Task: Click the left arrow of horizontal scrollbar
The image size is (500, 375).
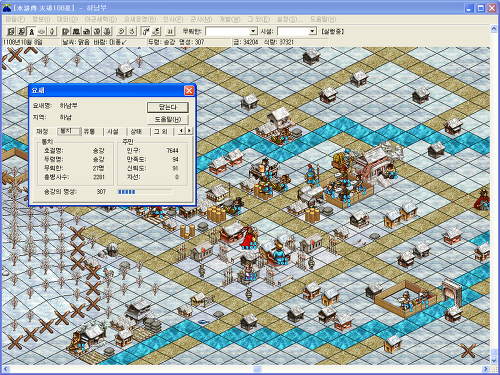Action: [x=6, y=369]
